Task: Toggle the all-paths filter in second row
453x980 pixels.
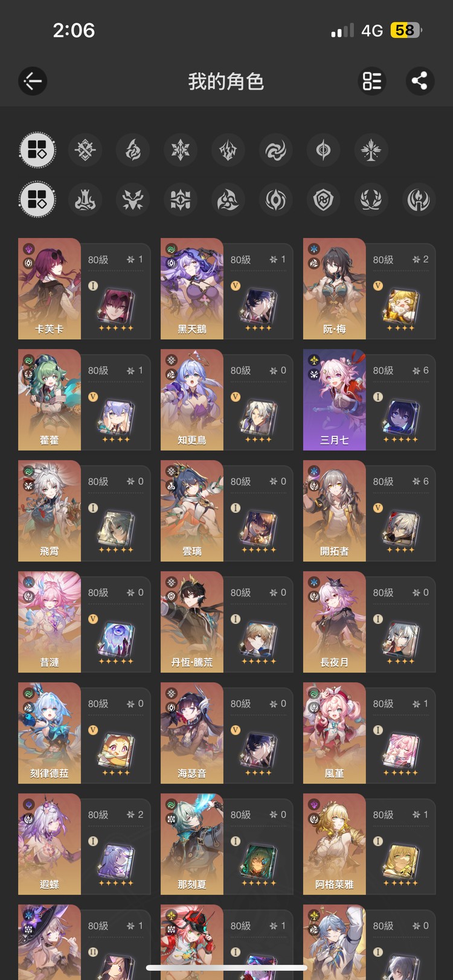Action: click(x=37, y=200)
